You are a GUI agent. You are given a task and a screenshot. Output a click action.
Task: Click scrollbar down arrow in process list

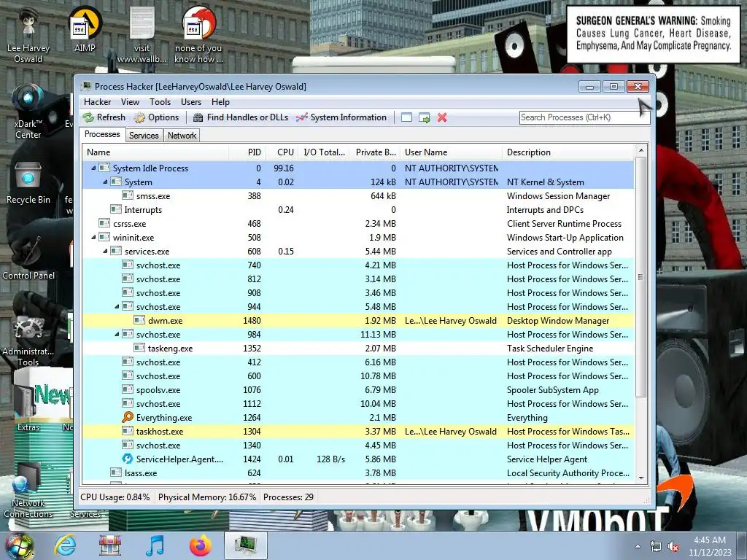tap(640, 478)
